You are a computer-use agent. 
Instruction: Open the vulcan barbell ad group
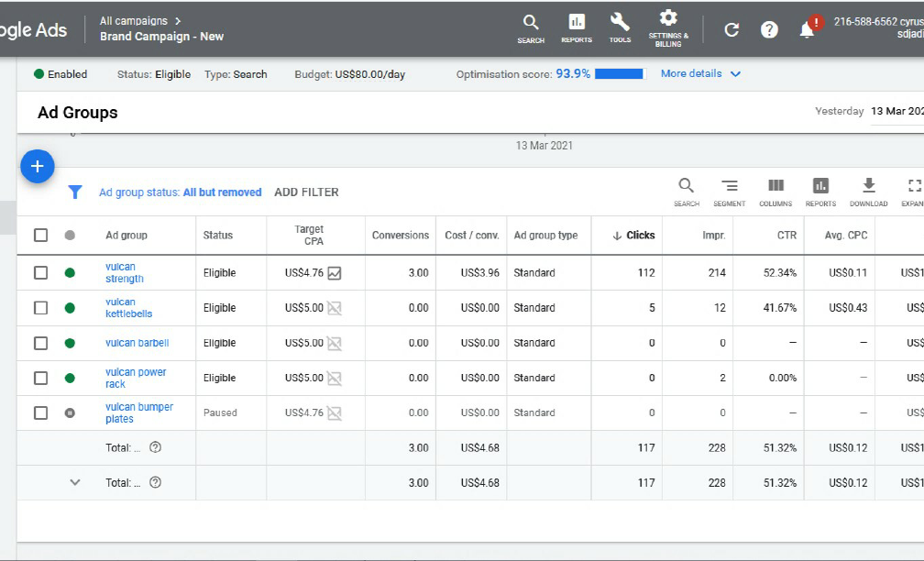[x=137, y=343]
